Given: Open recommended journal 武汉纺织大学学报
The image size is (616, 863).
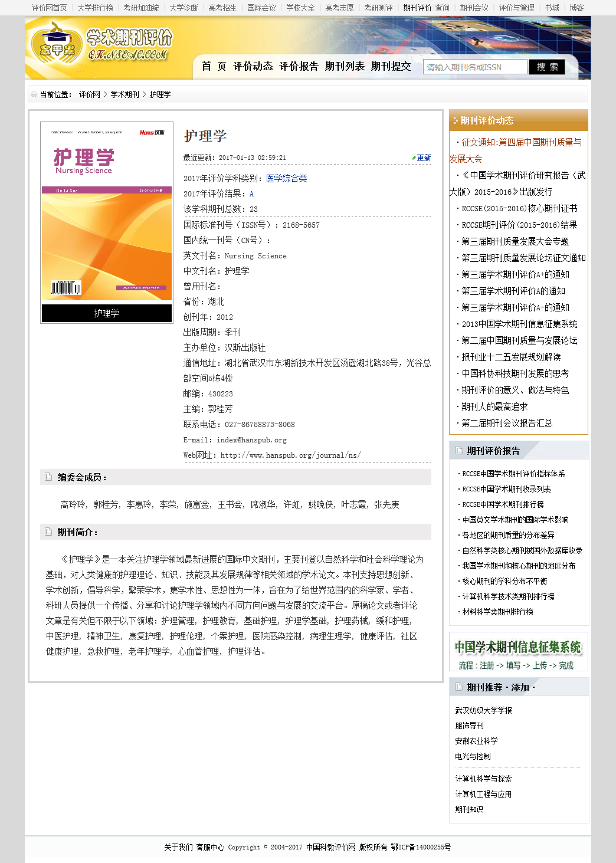Looking at the screenshot, I should [483, 710].
